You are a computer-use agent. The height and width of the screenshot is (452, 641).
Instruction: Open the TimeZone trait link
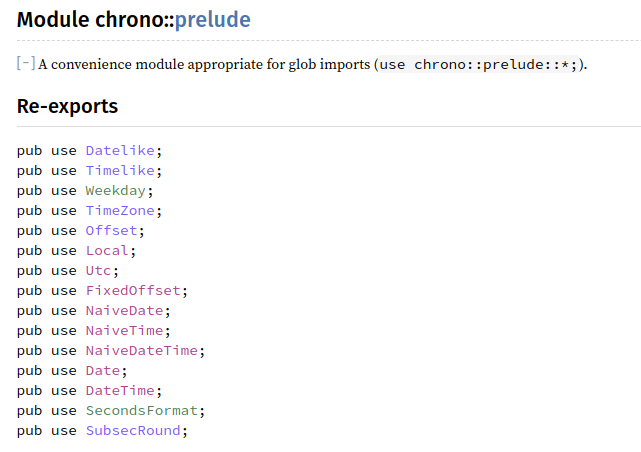point(120,210)
